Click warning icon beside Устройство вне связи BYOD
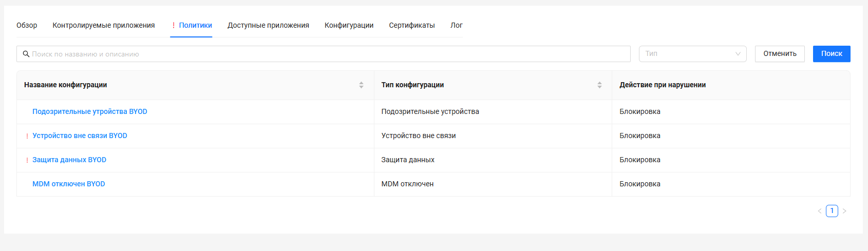 tap(27, 136)
